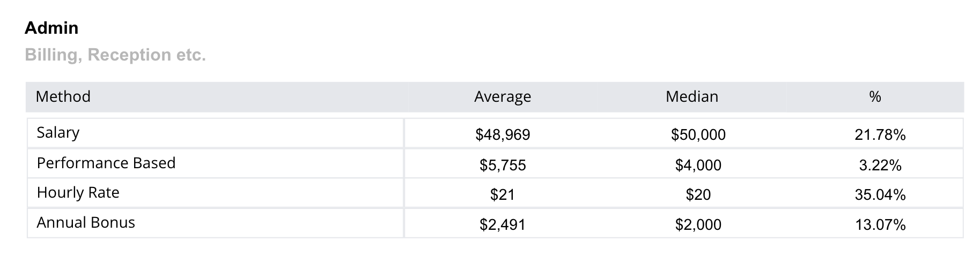Click the Admin heading
Viewport: 980px width, 270px height.
[51, 28]
